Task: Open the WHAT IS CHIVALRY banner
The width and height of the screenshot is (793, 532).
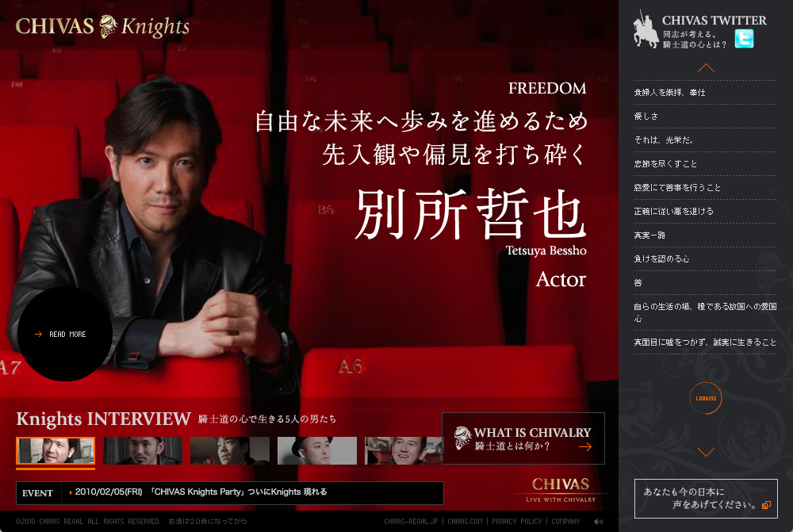Action: [x=523, y=438]
